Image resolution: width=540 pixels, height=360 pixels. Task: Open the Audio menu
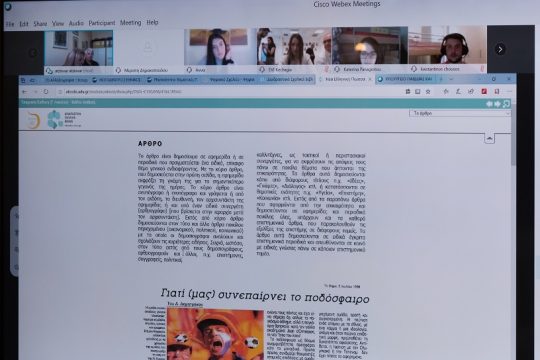(x=76, y=23)
